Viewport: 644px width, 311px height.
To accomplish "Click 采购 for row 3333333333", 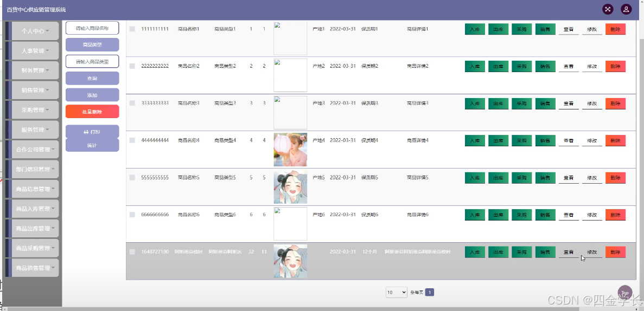I will point(521,103).
